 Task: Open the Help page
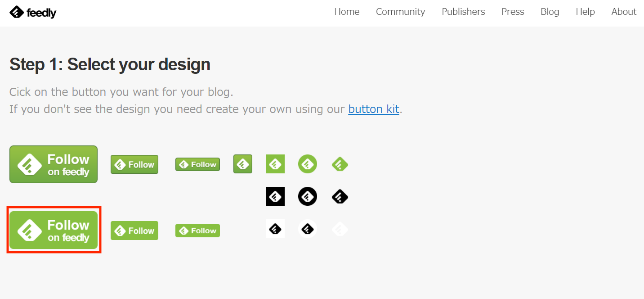tap(585, 12)
